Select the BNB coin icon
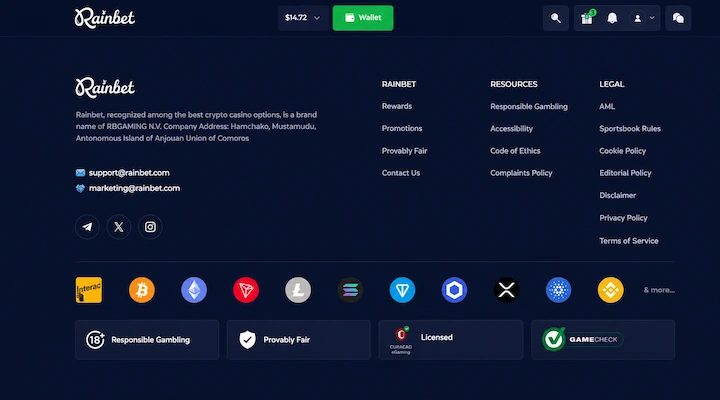The width and height of the screenshot is (720, 400). pyautogui.click(x=611, y=290)
